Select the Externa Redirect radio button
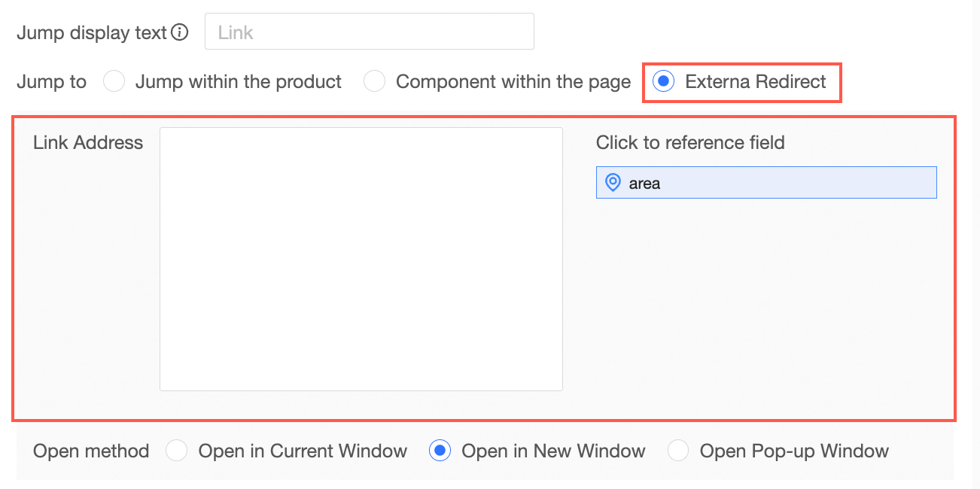980x489 pixels. [663, 81]
